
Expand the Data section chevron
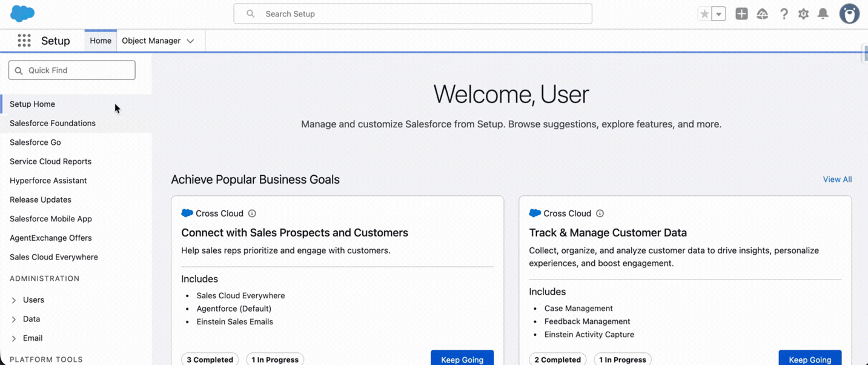coord(14,319)
